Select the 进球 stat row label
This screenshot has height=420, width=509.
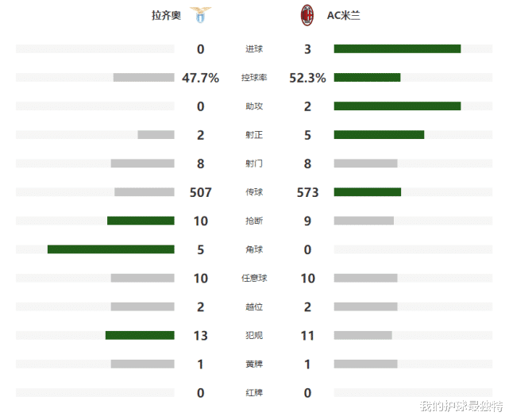pos(254,49)
